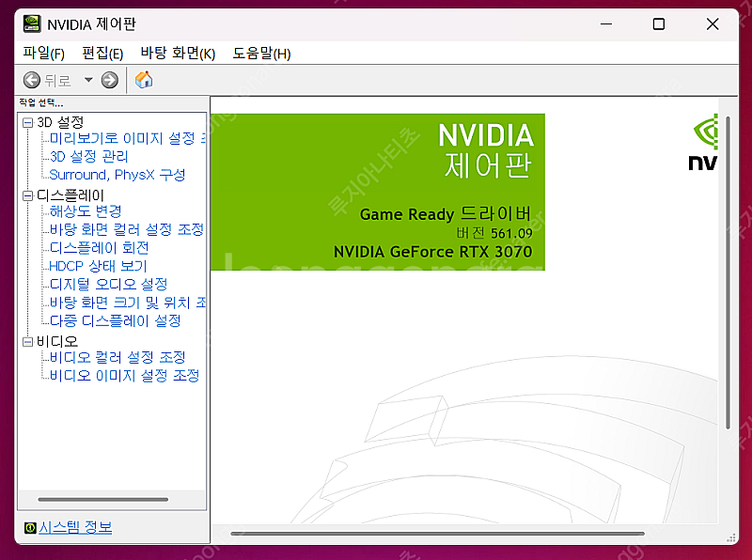Open 다중 디스플레이 설정
752x560 pixels.
tap(115, 320)
